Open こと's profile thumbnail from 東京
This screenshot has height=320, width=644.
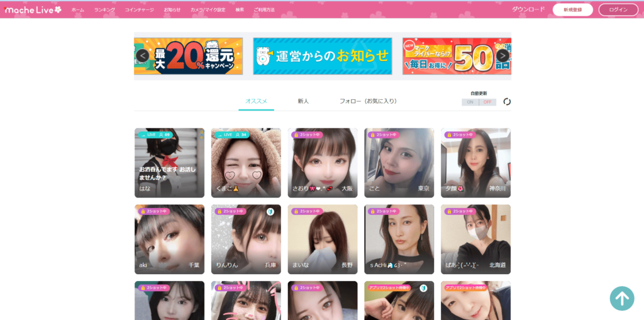point(399,163)
